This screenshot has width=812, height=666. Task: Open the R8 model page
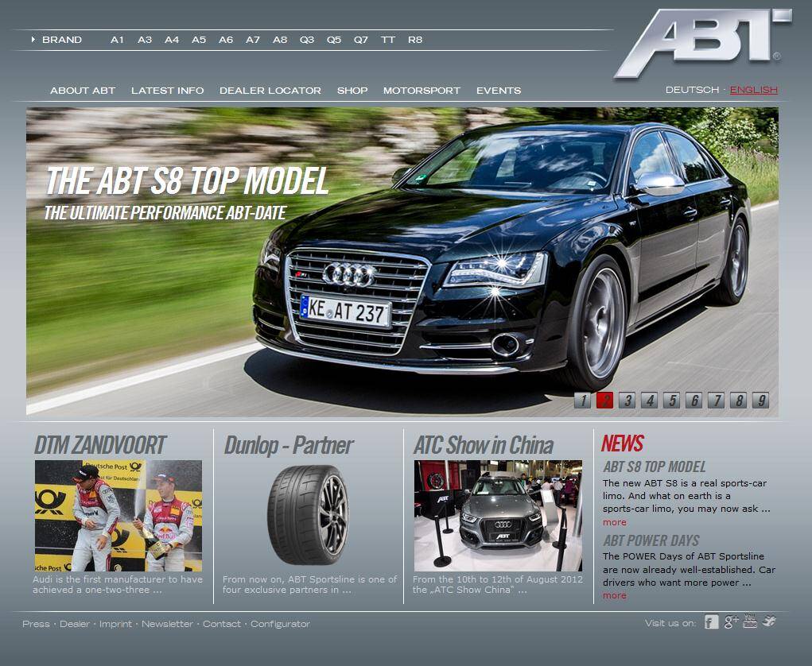point(415,40)
